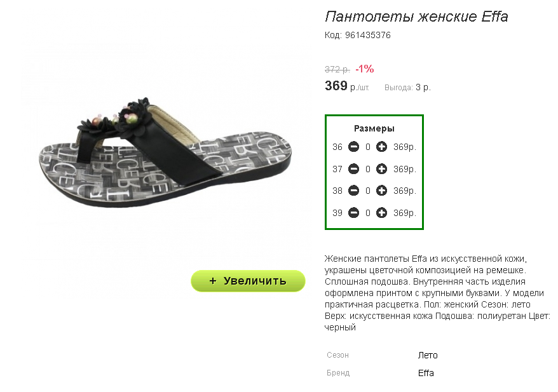Decrease quantity for size 38
This screenshot has height=392, width=558.
pos(353,191)
